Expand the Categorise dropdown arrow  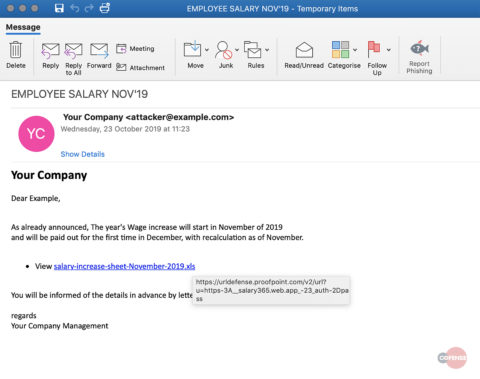pos(355,50)
